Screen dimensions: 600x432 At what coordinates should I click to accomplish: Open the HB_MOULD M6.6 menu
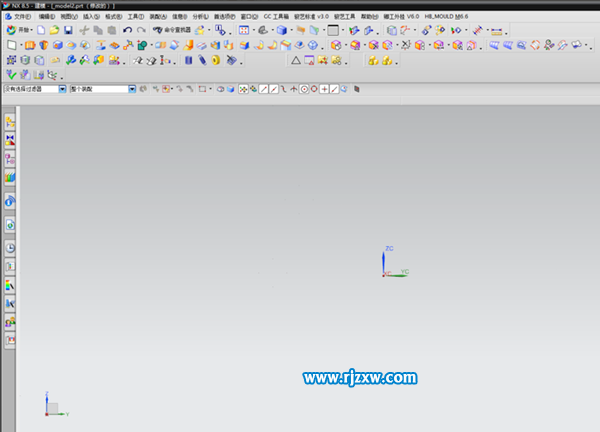(x=446, y=16)
